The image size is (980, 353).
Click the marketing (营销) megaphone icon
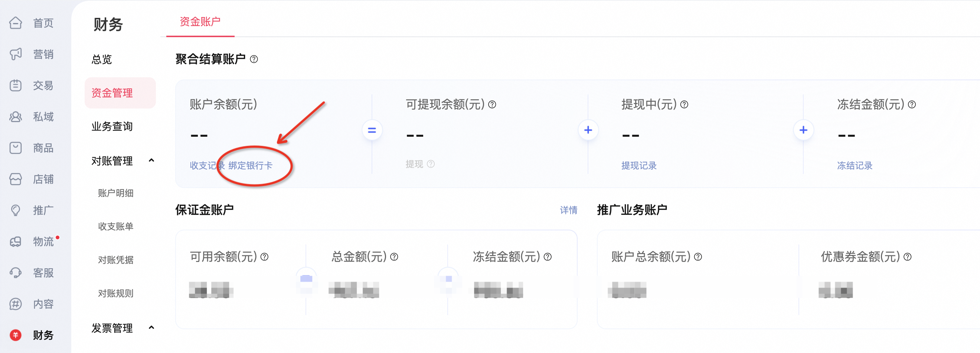16,54
